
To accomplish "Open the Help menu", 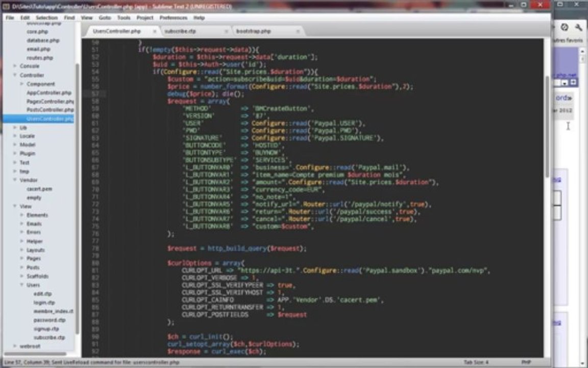I will coord(199,18).
